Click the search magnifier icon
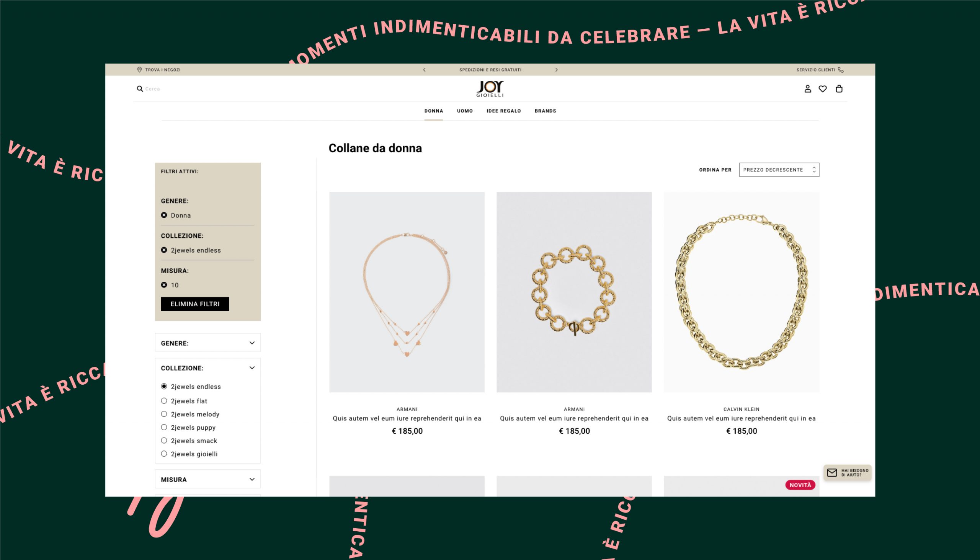 pos(140,89)
